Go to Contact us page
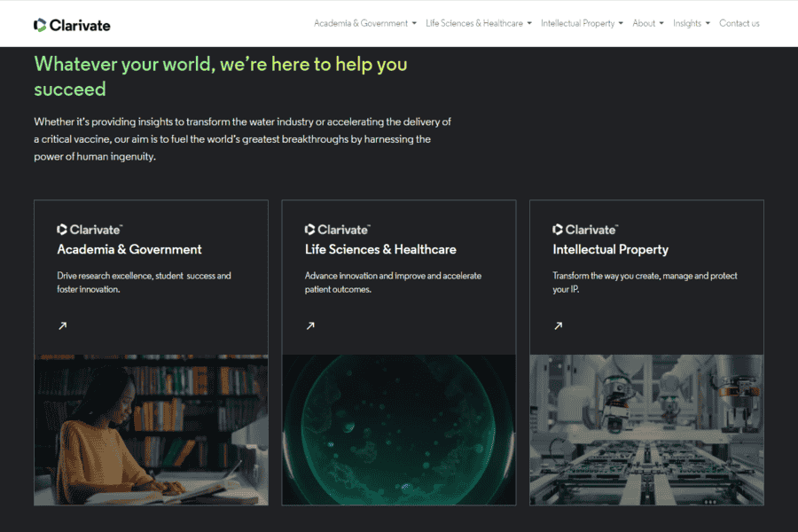The width and height of the screenshot is (798, 532). 739,23
